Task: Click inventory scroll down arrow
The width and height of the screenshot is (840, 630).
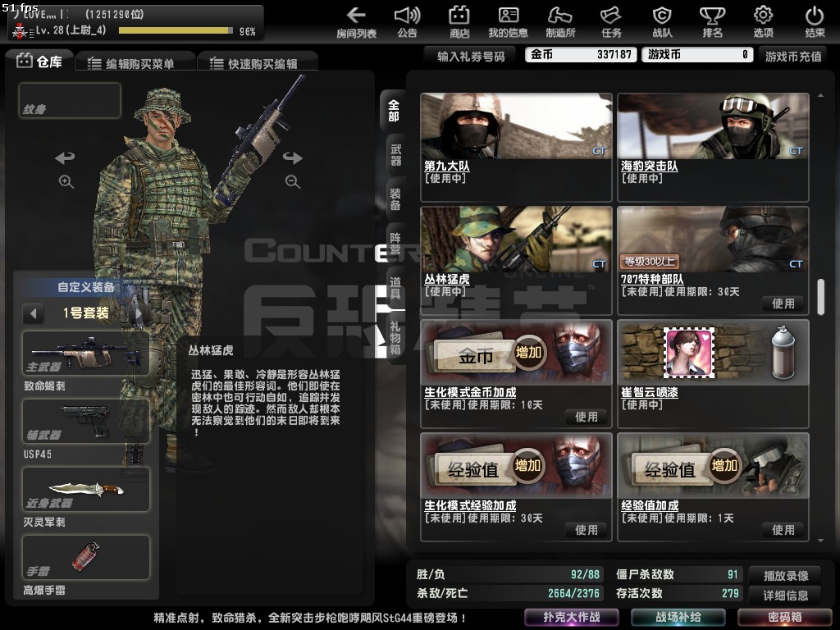Action: pyautogui.click(x=820, y=541)
